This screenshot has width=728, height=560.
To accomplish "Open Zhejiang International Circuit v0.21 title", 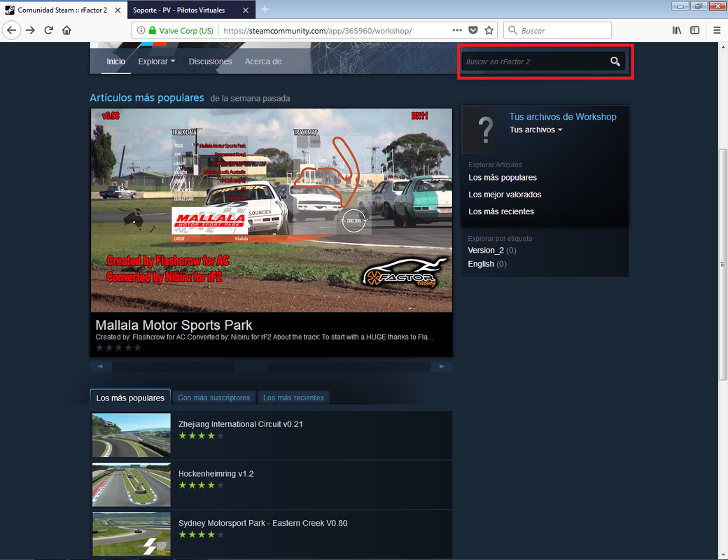I will [241, 424].
